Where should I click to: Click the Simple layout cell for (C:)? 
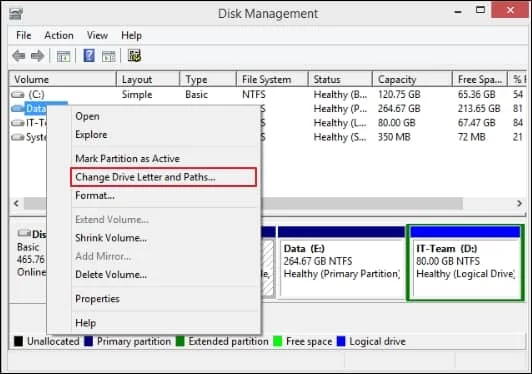pos(137,94)
